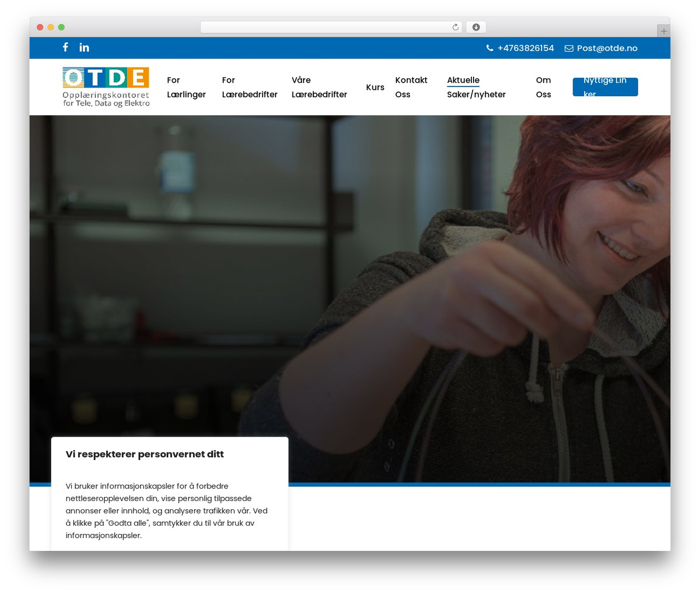Click the heading Vi respekterer personvernet ditt
The image size is (700, 593).
click(144, 454)
